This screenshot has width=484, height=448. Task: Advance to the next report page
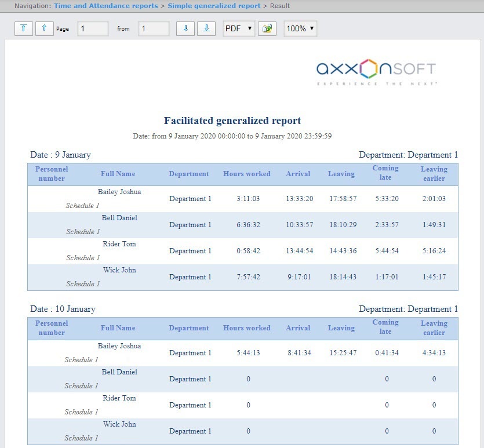tap(185, 28)
